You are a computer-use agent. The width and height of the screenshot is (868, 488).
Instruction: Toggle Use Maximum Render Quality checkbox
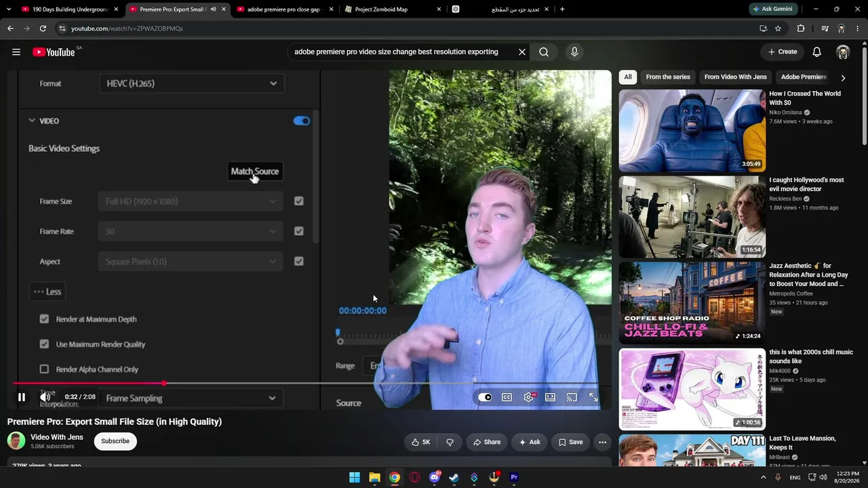point(44,344)
